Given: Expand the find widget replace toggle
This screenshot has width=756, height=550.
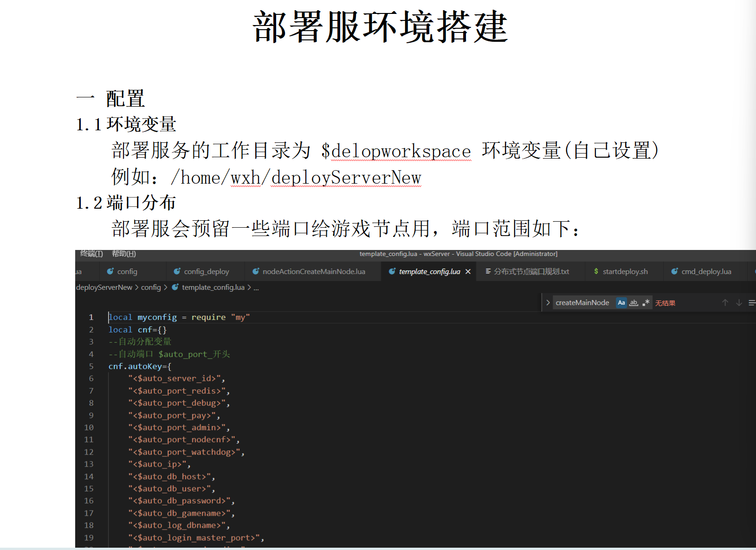Looking at the screenshot, I should (x=548, y=302).
